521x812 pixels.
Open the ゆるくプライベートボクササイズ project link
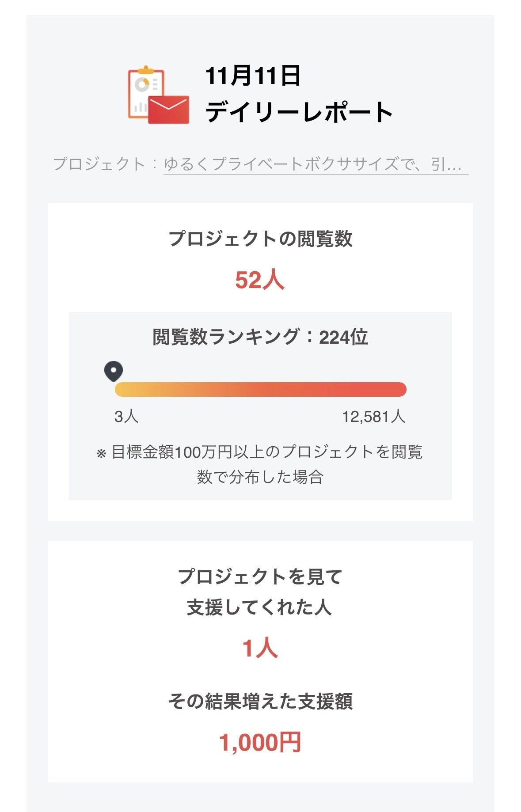(315, 164)
